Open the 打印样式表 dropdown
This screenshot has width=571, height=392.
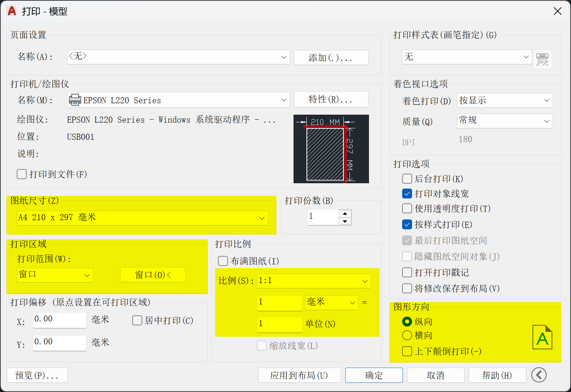(x=467, y=57)
